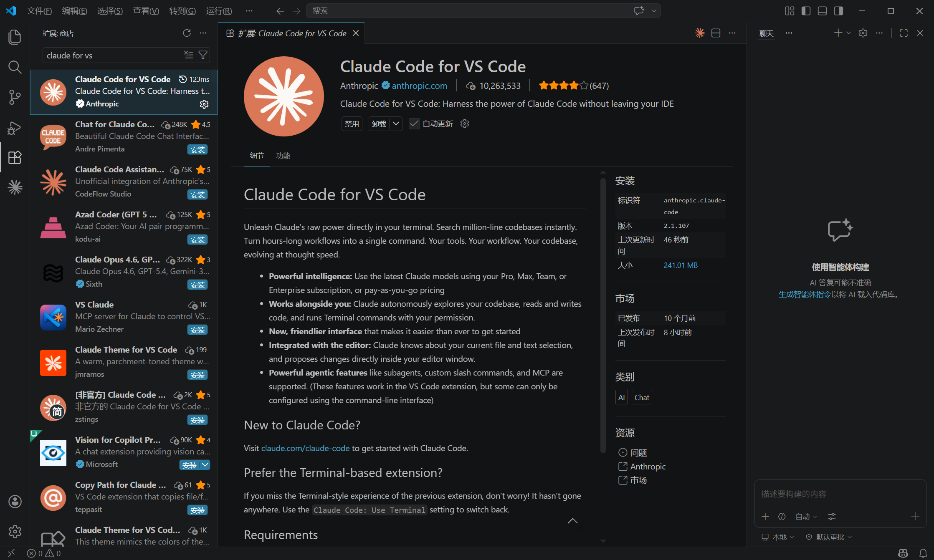Clear extension search results icon
Viewport: 934px width, 560px height.
click(x=189, y=55)
